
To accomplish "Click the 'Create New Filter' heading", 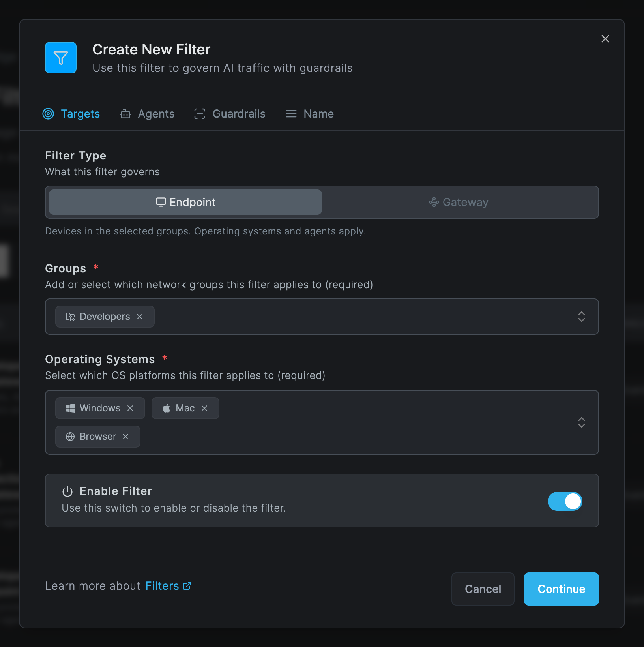I will [x=151, y=50].
